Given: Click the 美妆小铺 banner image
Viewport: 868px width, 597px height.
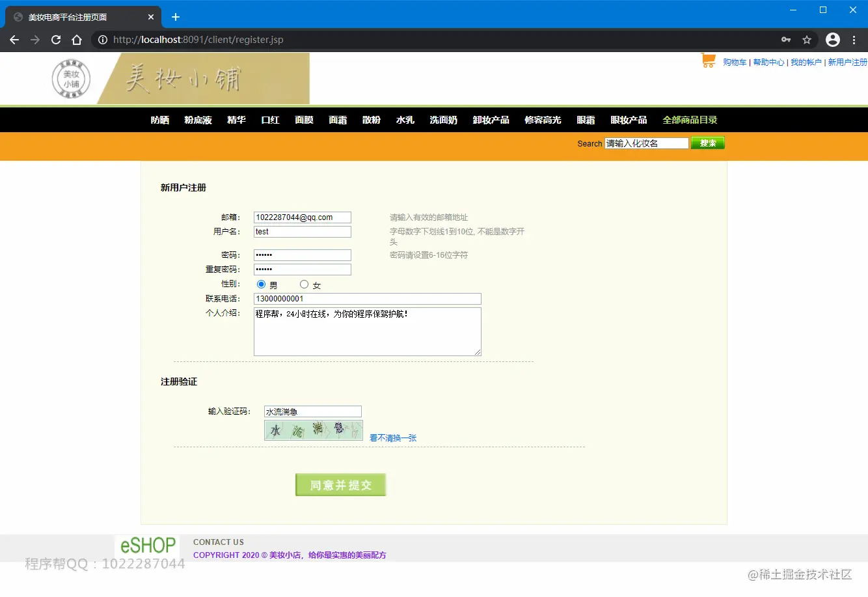Looking at the screenshot, I should [x=203, y=79].
